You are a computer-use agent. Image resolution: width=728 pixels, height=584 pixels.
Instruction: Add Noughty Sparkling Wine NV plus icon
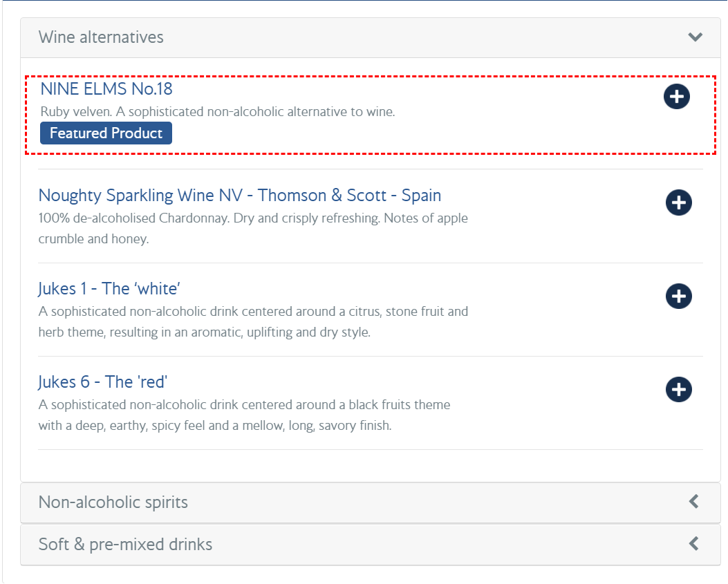pos(679,202)
